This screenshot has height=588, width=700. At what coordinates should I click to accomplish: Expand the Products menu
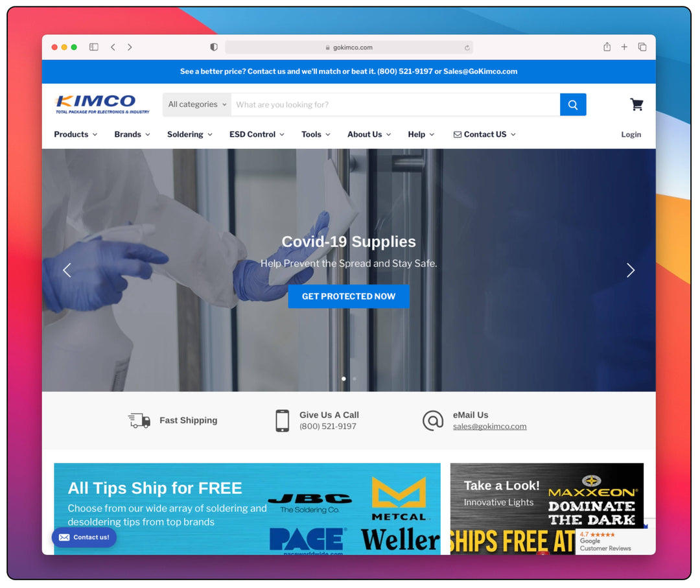click(x=75, y=134)
